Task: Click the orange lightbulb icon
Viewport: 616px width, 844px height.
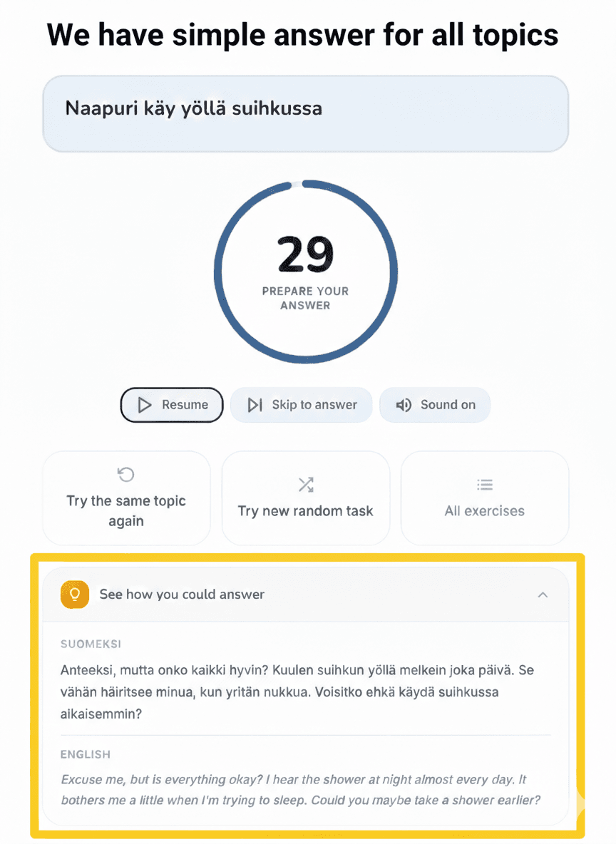Action: [75, 595]
